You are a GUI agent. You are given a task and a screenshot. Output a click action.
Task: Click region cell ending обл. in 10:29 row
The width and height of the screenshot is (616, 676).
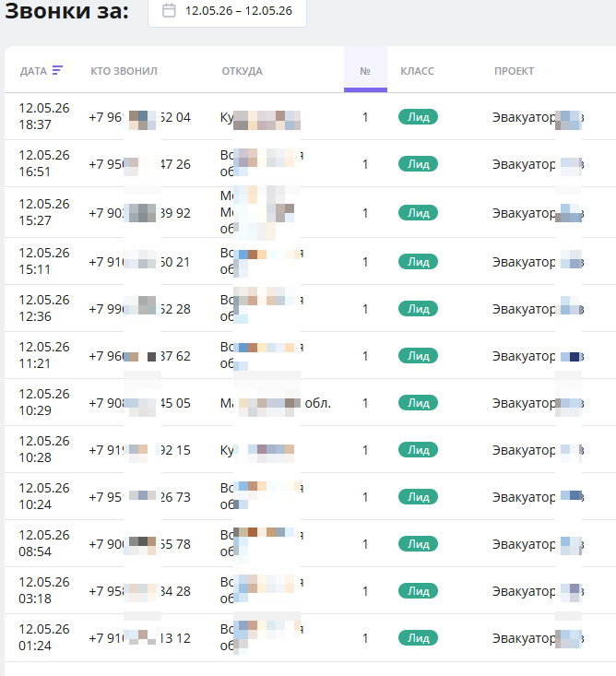(x=276, y=403)
